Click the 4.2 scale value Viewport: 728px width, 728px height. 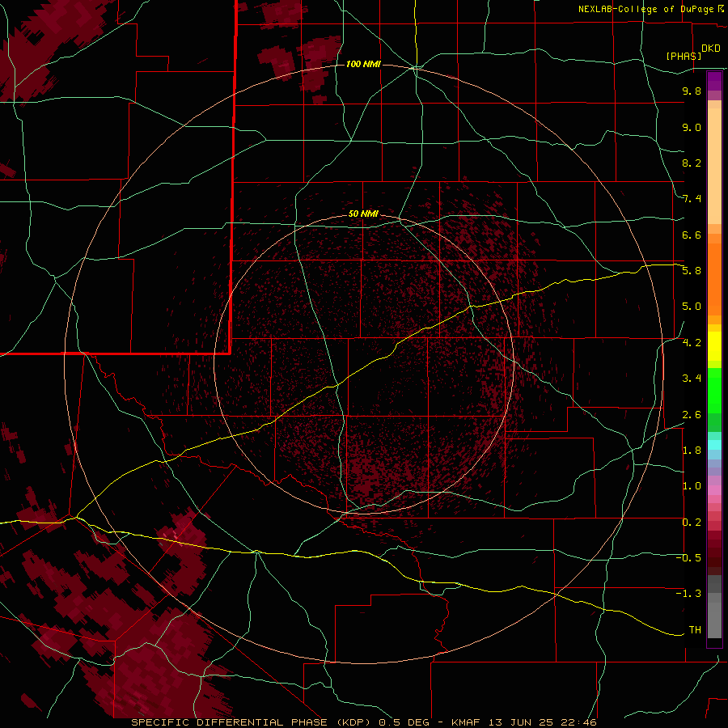(692, 343)
